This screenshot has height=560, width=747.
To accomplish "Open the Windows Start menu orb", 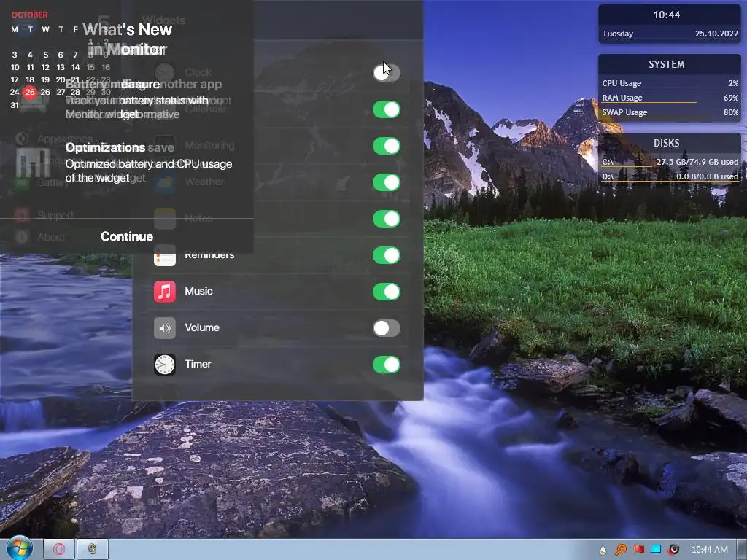I will [x=19, y=548].
